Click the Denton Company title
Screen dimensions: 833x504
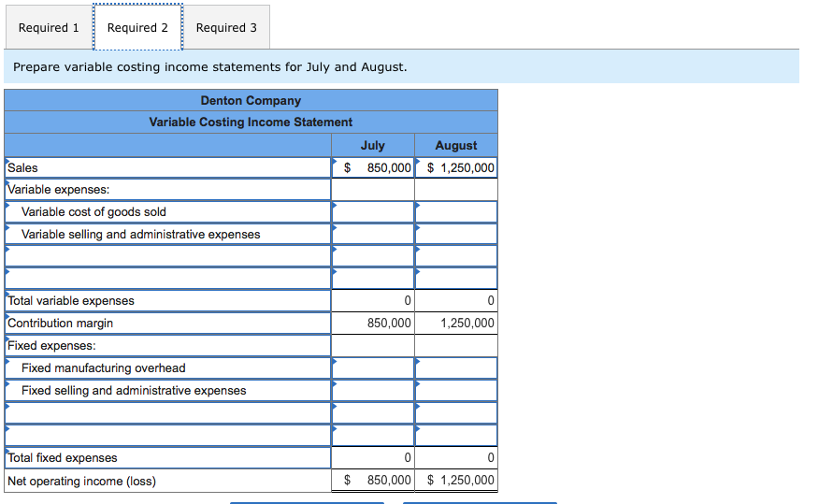251,100
